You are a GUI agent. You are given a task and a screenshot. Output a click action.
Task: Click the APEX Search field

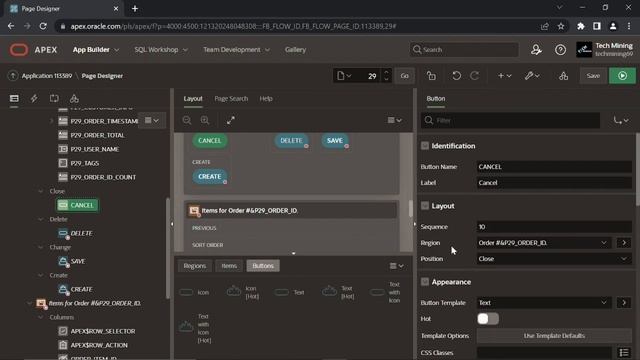pos(464,50)
